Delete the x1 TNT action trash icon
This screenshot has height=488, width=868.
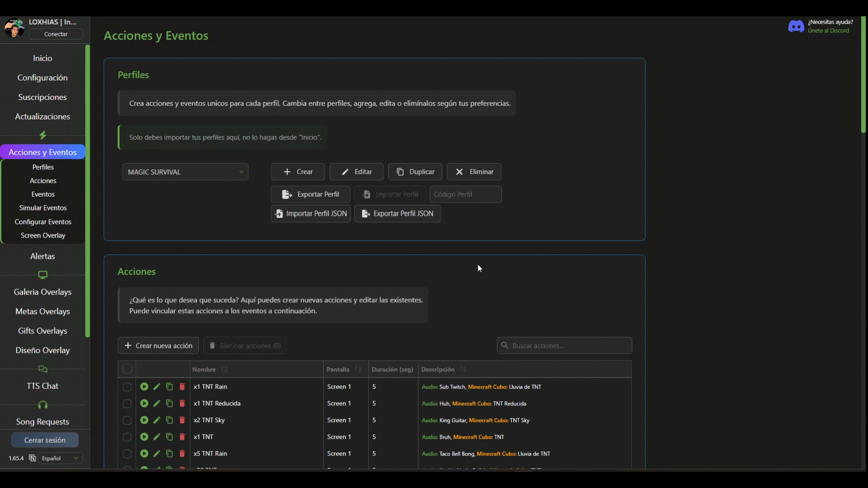click(182, 437)
